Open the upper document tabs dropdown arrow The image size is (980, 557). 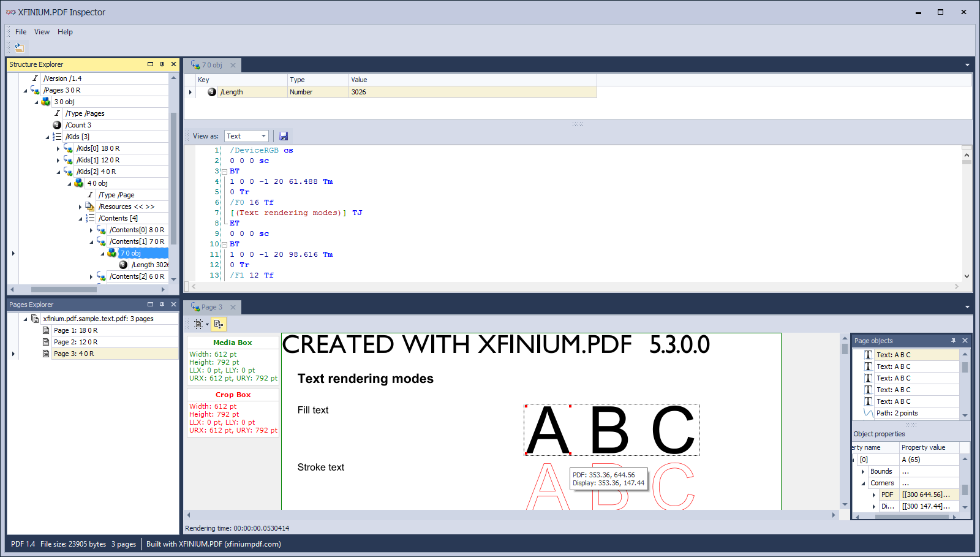(x=967, y=65)
